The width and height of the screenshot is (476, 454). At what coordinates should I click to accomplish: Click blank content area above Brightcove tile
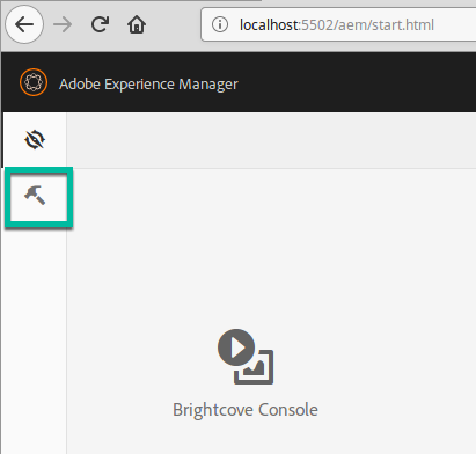pos(266,243)
